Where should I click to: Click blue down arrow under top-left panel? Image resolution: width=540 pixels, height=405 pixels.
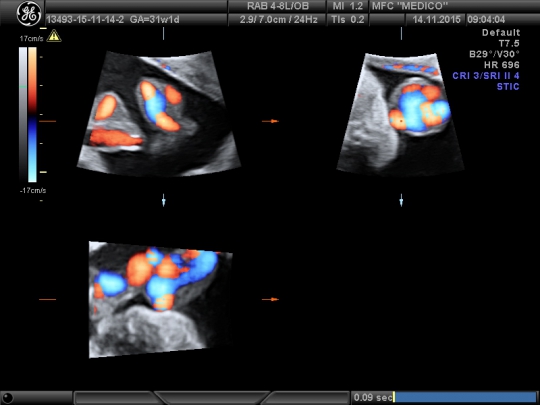point(164,200)
